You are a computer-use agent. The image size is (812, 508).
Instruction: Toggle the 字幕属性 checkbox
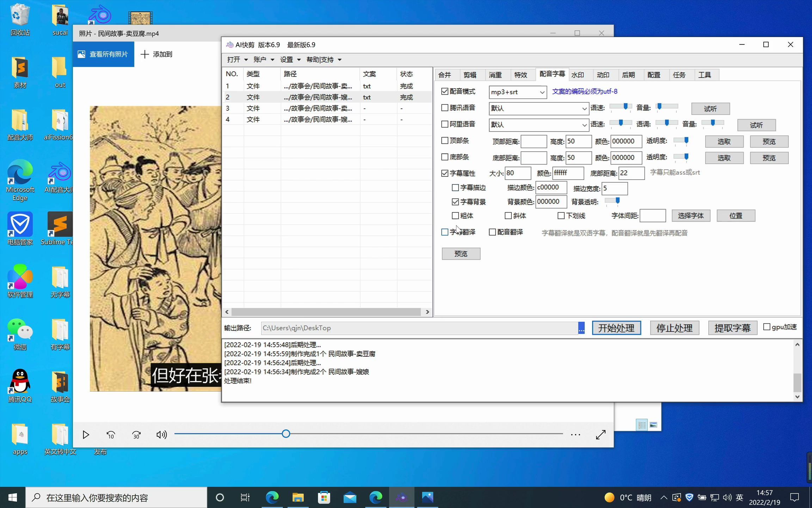pos(445,173)
